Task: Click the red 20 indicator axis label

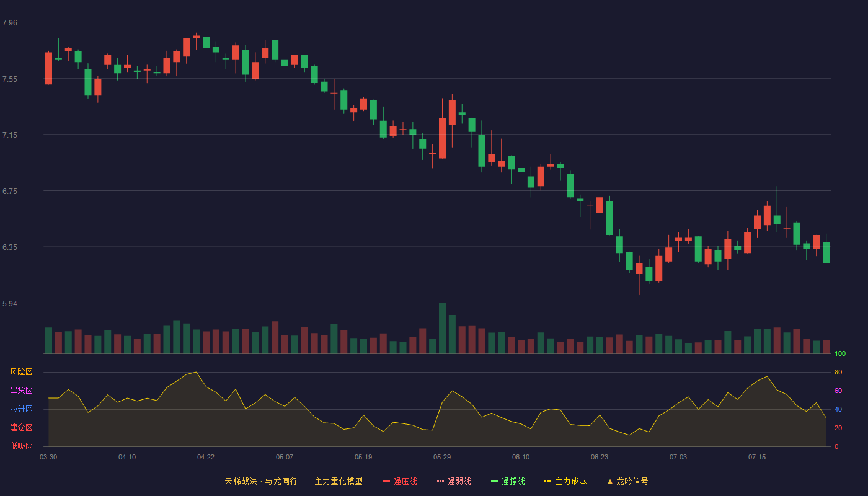Action: [x=838, y=428]
